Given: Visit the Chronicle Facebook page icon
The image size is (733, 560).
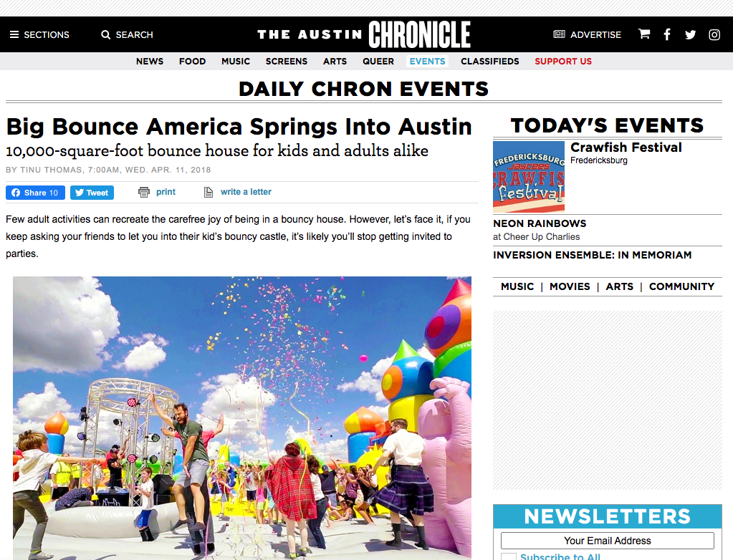Looking at the screenshot, I should pyautogui.click(x=667, y=34).
